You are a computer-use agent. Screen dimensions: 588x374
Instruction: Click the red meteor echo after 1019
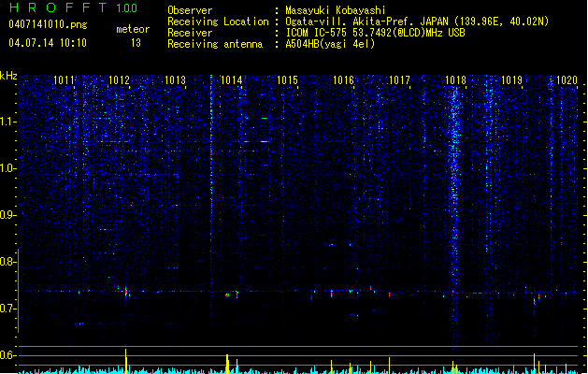535,301
